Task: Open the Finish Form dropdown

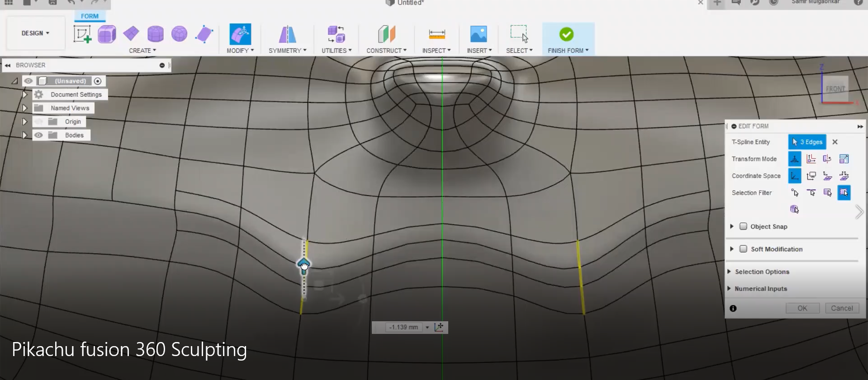Action: pyautogui.click(x=568, y=51)
